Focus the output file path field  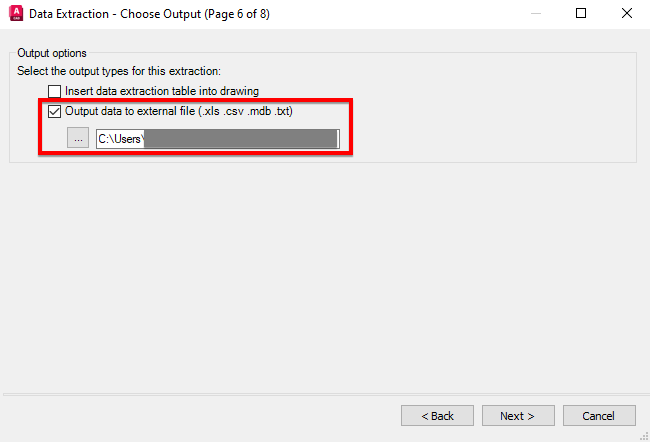click(218, 139)
